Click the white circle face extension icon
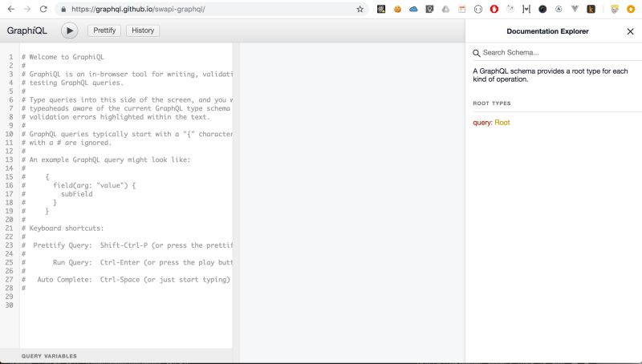 [x=477, y=9]
